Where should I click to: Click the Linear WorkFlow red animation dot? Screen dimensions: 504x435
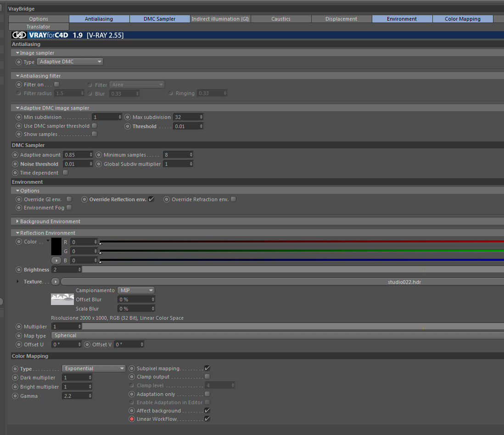(132, 419)
